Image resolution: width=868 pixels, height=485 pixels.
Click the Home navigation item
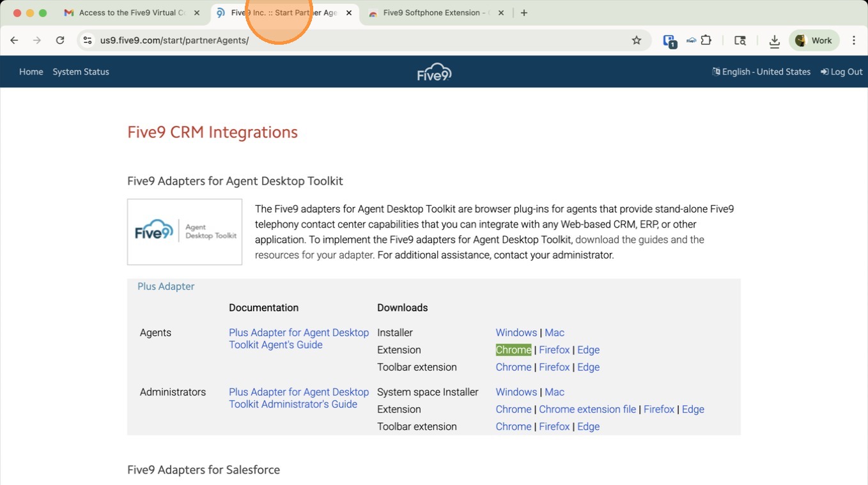[x=31, y=72]
